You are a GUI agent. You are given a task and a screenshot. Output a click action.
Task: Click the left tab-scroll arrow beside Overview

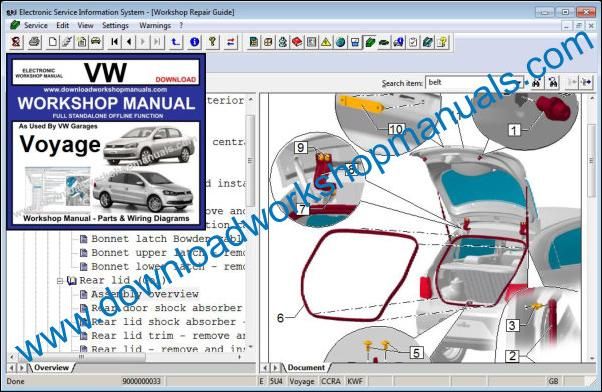(12, 367)
